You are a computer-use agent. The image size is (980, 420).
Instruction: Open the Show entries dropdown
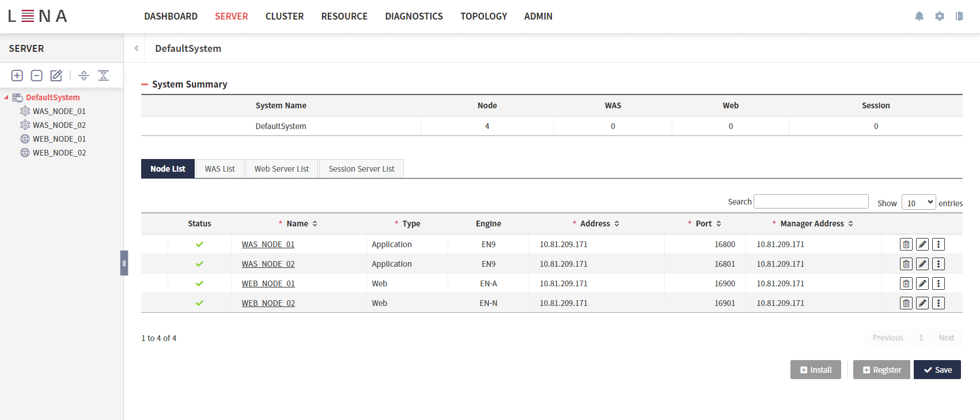coord(918,203)
